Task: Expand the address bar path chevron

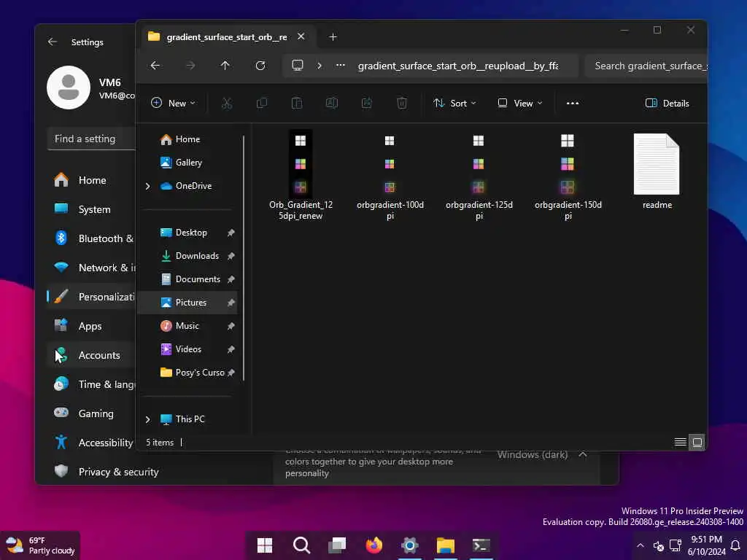Action: (x=320, y=66)
